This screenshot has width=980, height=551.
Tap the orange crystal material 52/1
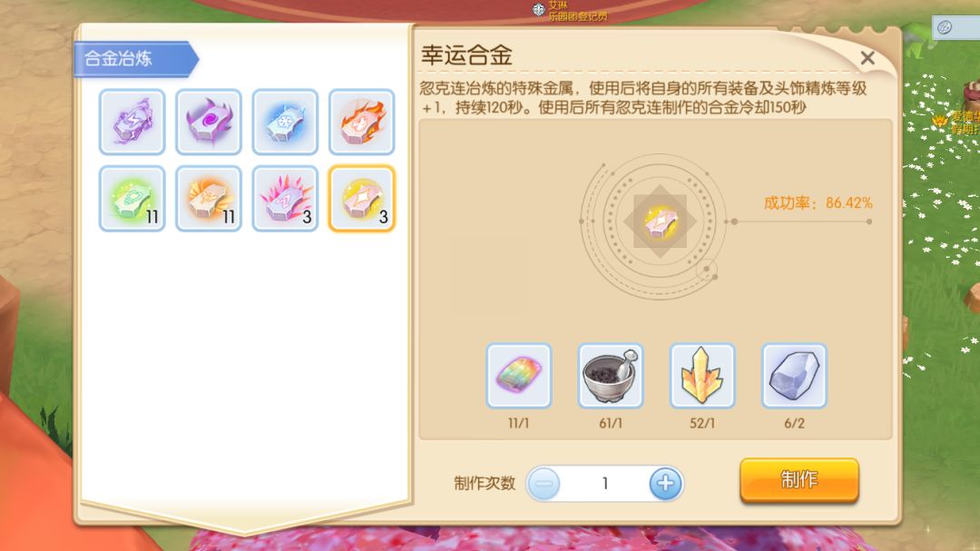[702, 376]
